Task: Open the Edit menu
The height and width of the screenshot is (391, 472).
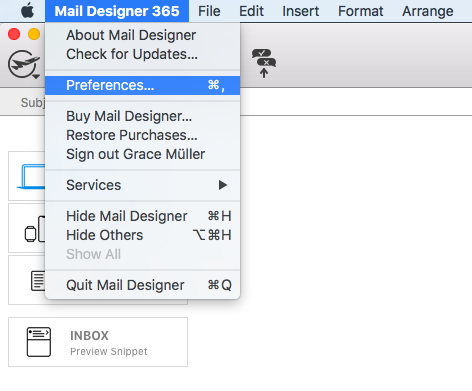Action: [x=251, y=11]
